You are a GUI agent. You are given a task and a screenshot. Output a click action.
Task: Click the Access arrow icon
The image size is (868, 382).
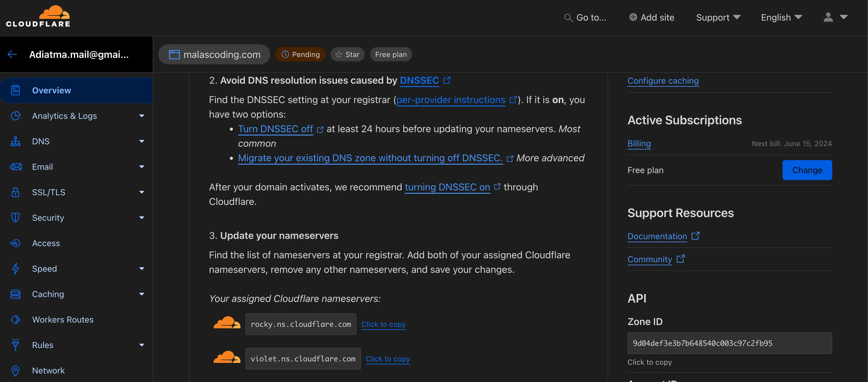[x=15, y=243]
